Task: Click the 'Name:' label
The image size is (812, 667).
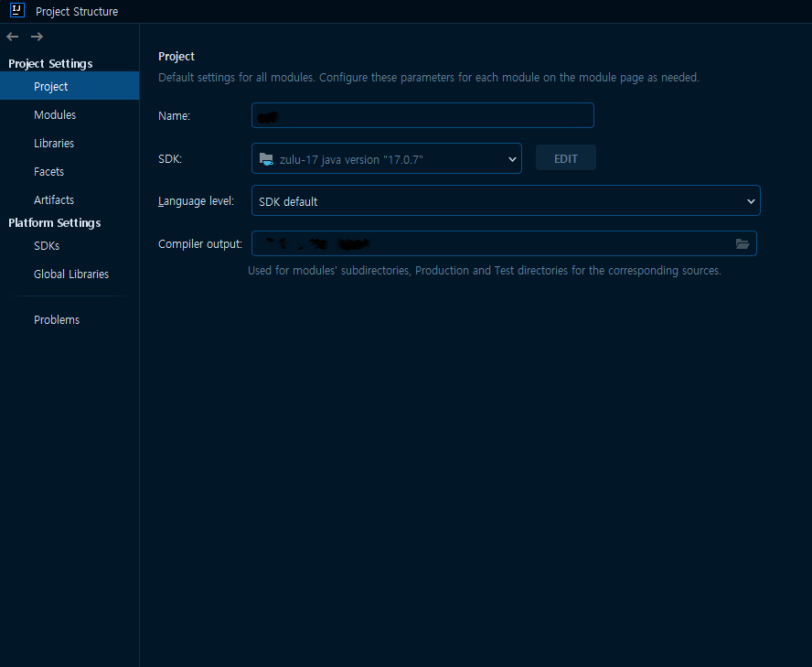Action: (x=174, y=115)
